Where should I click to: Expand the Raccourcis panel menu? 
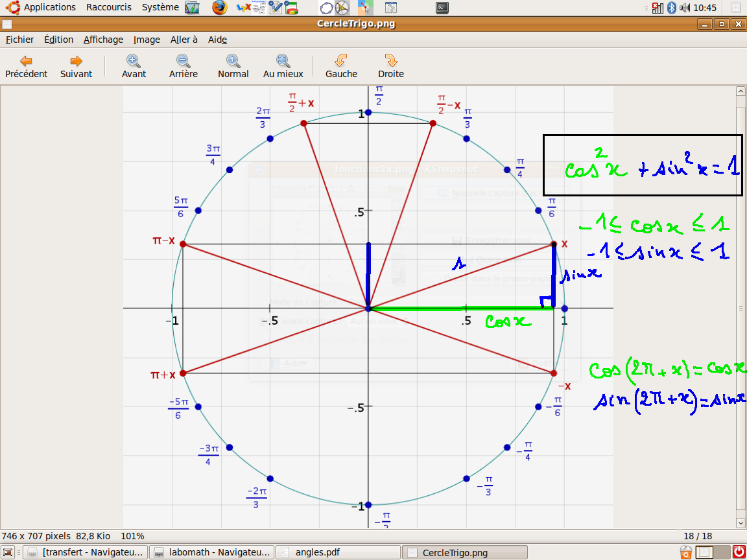click(108, 7)
